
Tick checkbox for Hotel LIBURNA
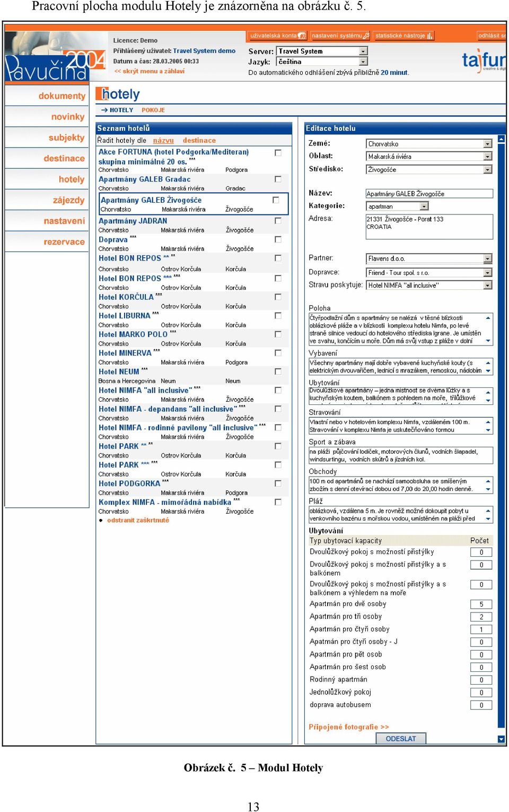pos(278,316)
